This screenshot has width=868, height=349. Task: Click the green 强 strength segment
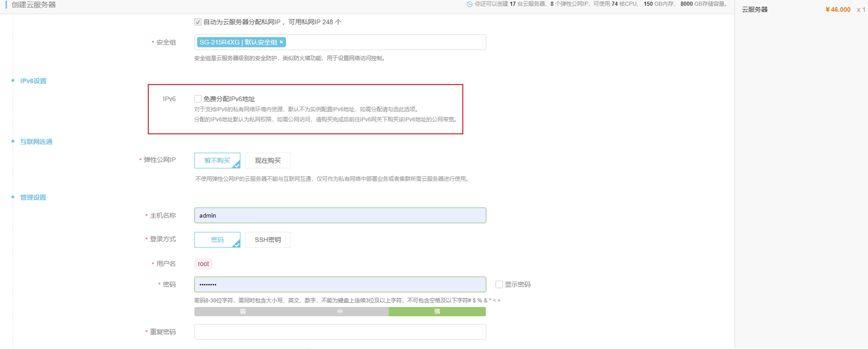[x=437, y=312]
